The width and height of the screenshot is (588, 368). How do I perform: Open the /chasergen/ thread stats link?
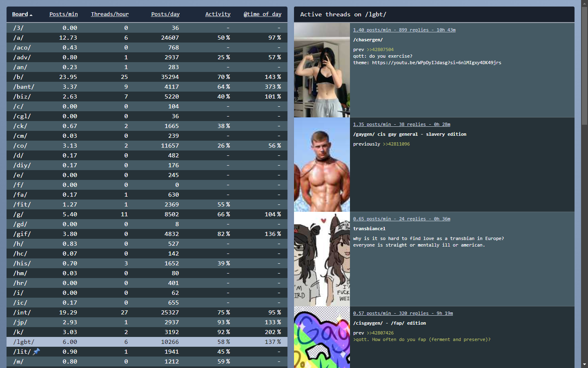(x=404, y=30)
